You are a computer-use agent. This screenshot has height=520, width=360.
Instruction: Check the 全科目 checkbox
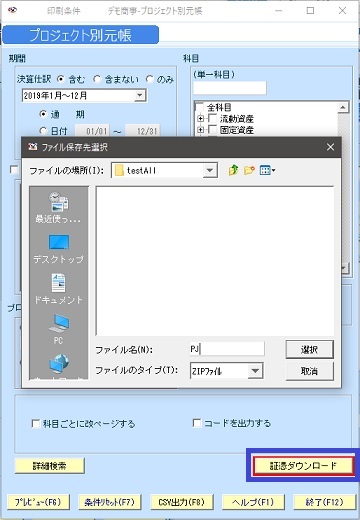click(200, 107)
